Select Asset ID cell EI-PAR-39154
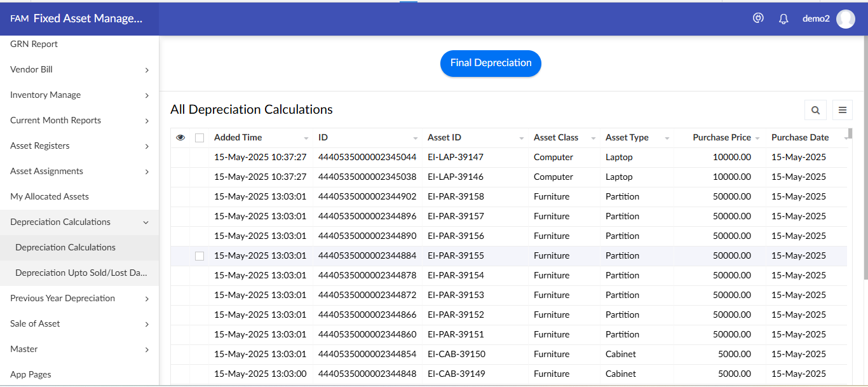 pyautogui.click(x=456, y=275)
